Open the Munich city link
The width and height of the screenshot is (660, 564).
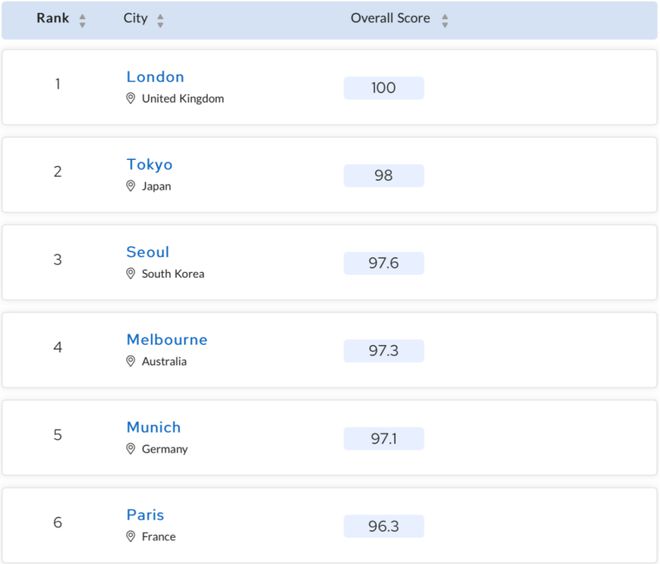tap(154, 427)
